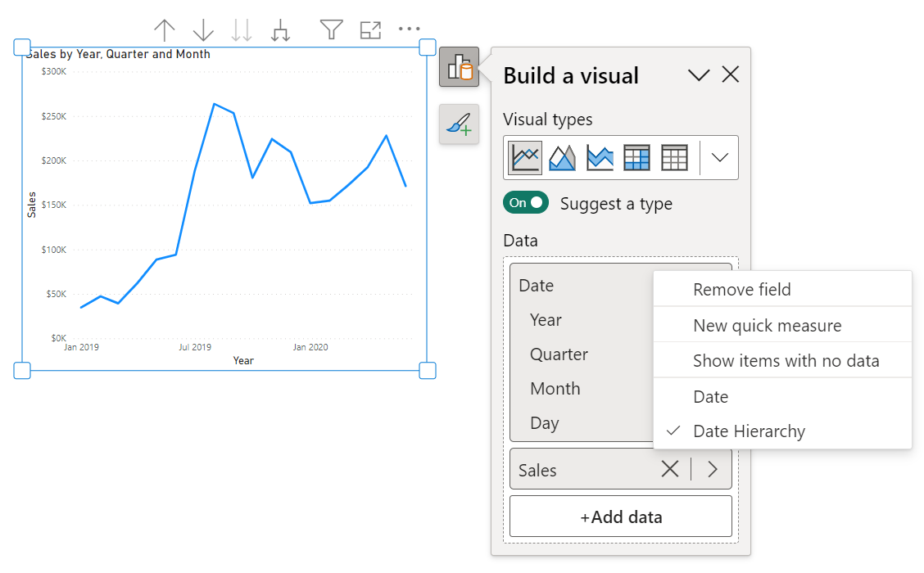Click the bottom-left resize handle of chart
Viewport: 924px width, 573px height.
[x=22, y=371]
